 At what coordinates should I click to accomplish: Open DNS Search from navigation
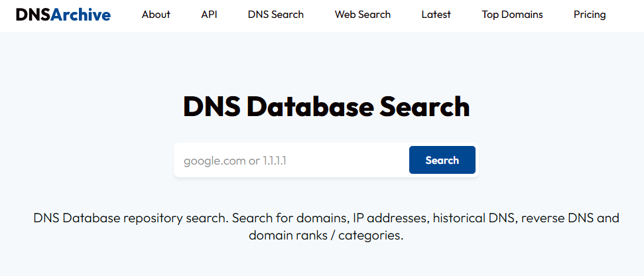(276, 15)
